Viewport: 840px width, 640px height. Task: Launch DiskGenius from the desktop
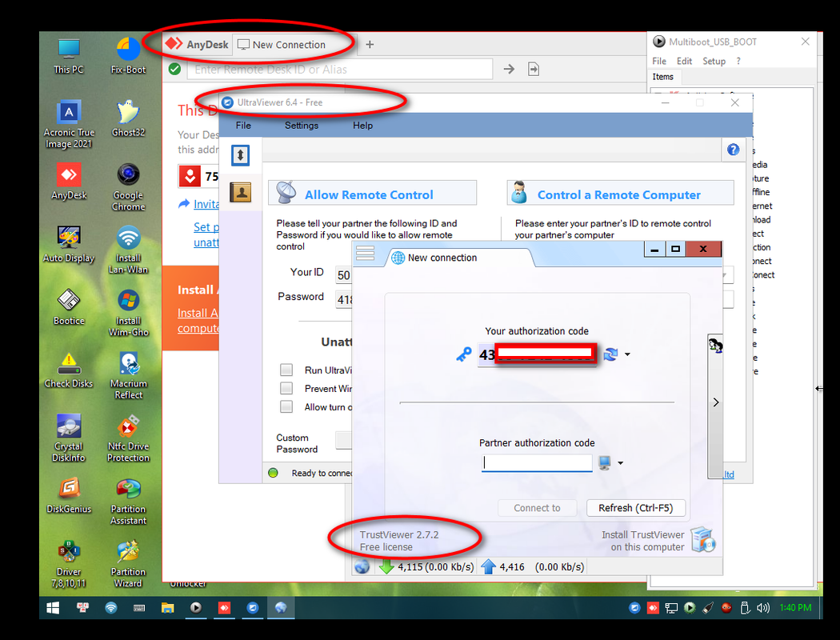pyautogui.click(x=69, y=495)
